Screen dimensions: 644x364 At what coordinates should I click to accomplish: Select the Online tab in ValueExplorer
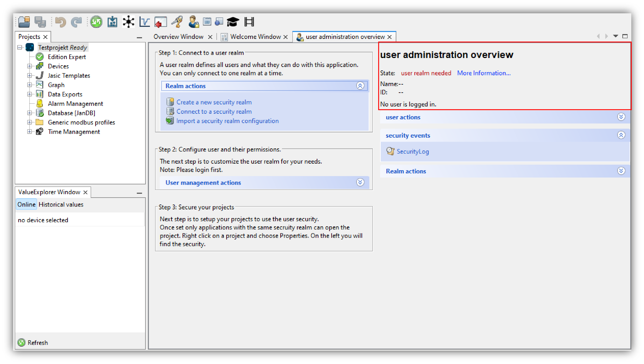coord(26,204)
